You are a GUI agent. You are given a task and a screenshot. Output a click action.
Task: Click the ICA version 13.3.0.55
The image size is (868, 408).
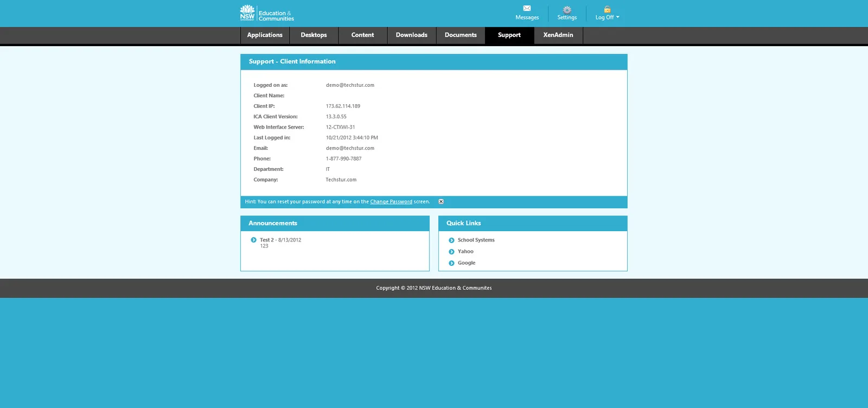click(x=336, y=117)
